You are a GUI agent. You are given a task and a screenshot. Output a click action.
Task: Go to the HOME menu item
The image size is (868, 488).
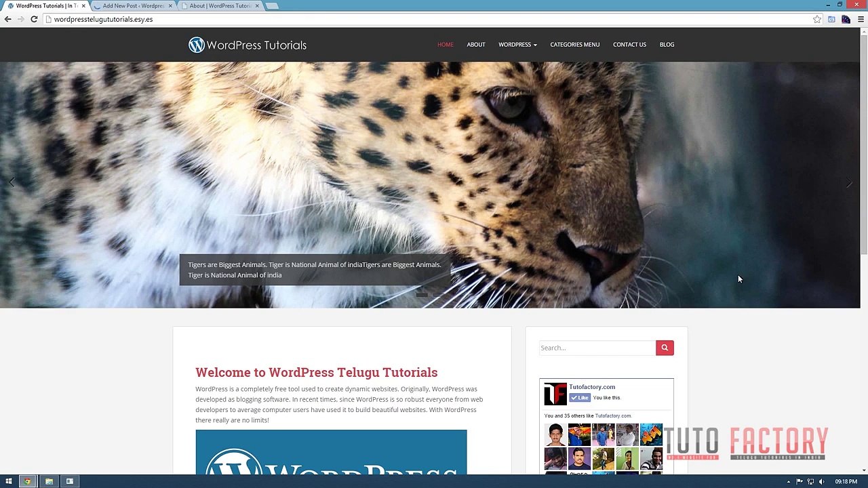coord(446,45)
